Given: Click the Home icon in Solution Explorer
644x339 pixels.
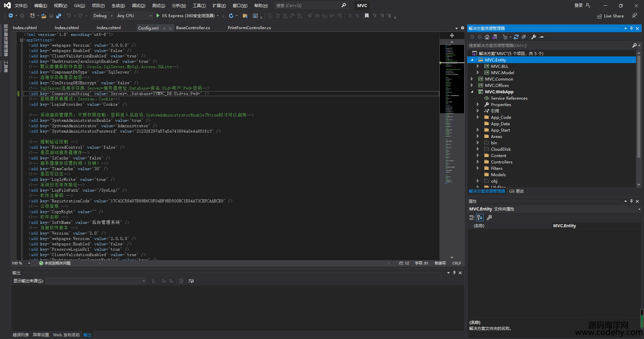Looking at the screenshot, I should pos(487,37).
